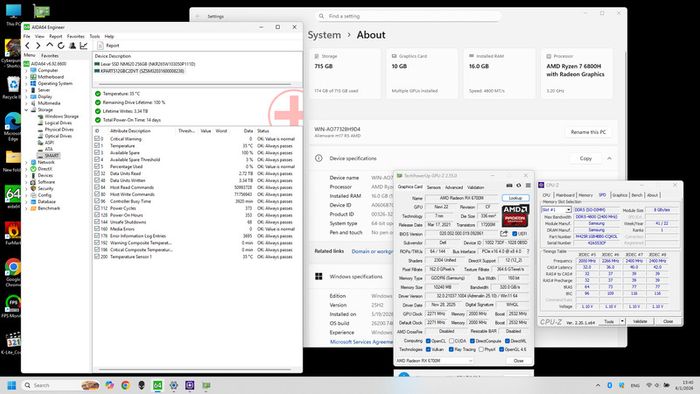The width and height of the screenshot is (700, 394).
Task: Click the GPU-Z refresh icon
Action: click(x=519, y=186)
